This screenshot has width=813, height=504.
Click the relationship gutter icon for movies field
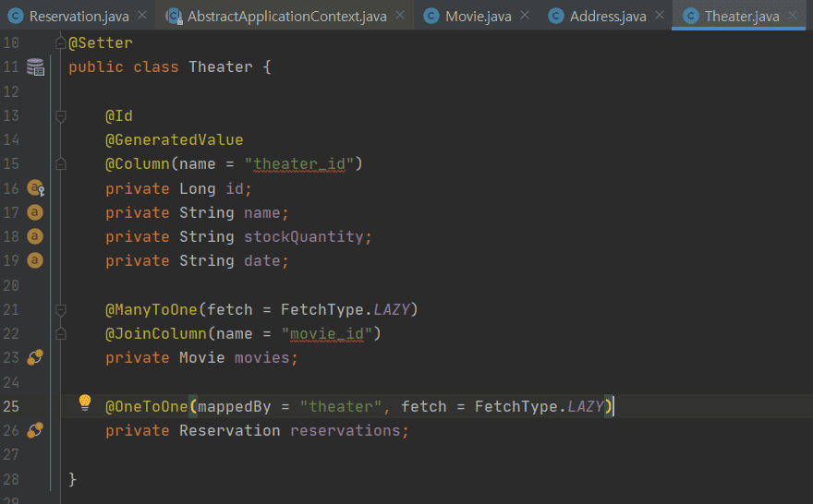point(35,357)
